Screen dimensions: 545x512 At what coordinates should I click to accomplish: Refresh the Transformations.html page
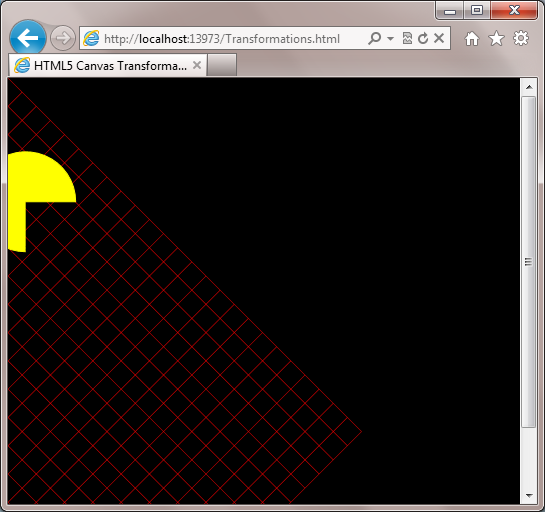(x=423, y=38)
